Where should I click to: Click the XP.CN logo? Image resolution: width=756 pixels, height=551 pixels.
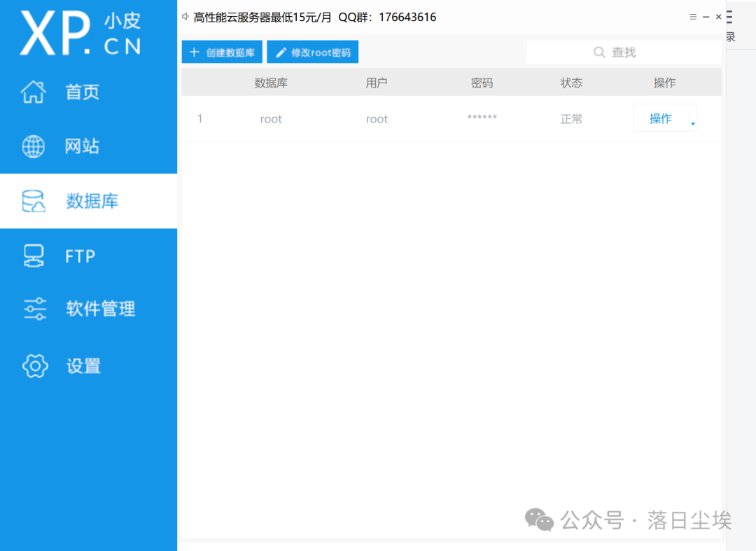click(80, 33)
